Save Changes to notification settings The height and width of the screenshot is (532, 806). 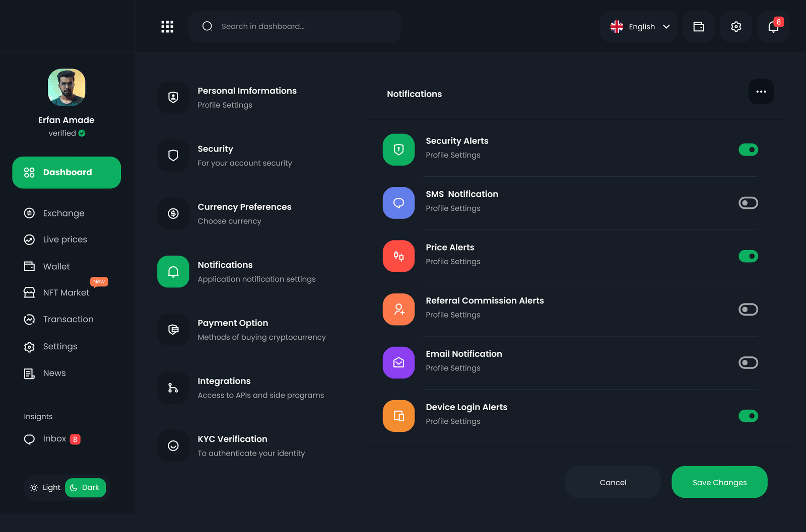[719, 482]
